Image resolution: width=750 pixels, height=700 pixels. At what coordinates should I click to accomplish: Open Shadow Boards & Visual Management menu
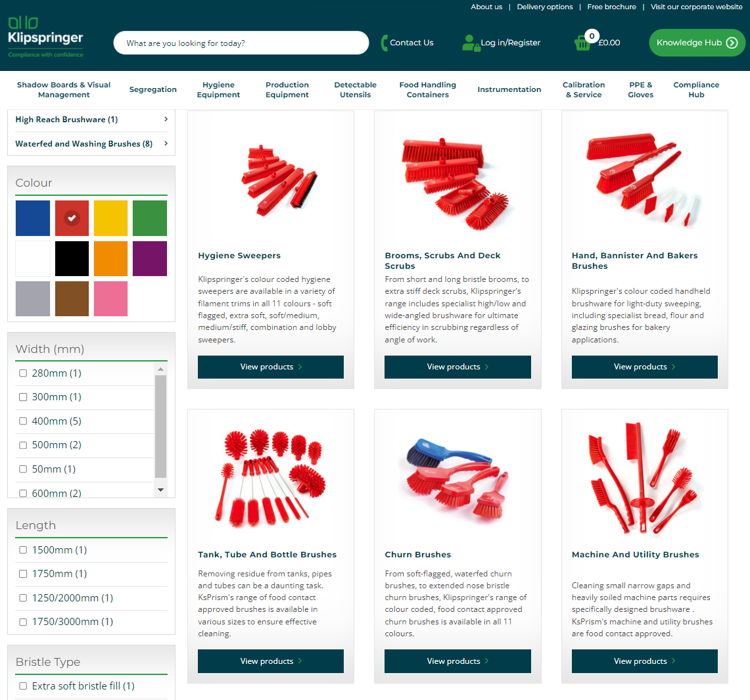pos(64,90)
